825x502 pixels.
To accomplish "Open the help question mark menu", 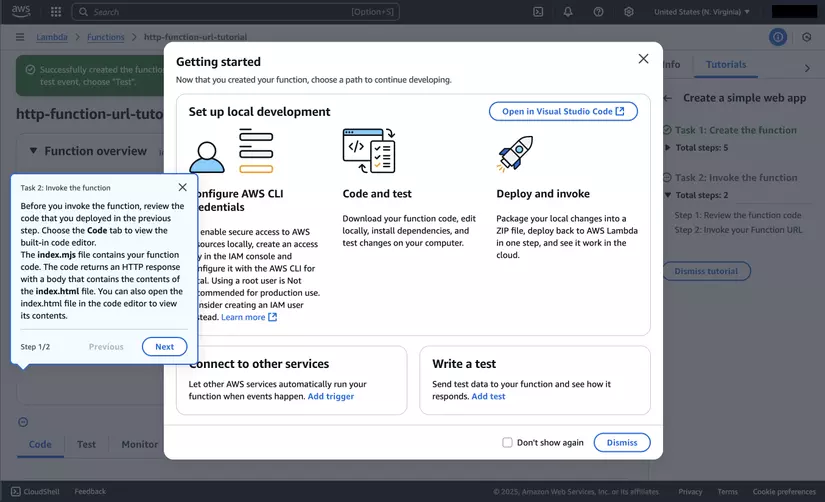I will [598, 12].
